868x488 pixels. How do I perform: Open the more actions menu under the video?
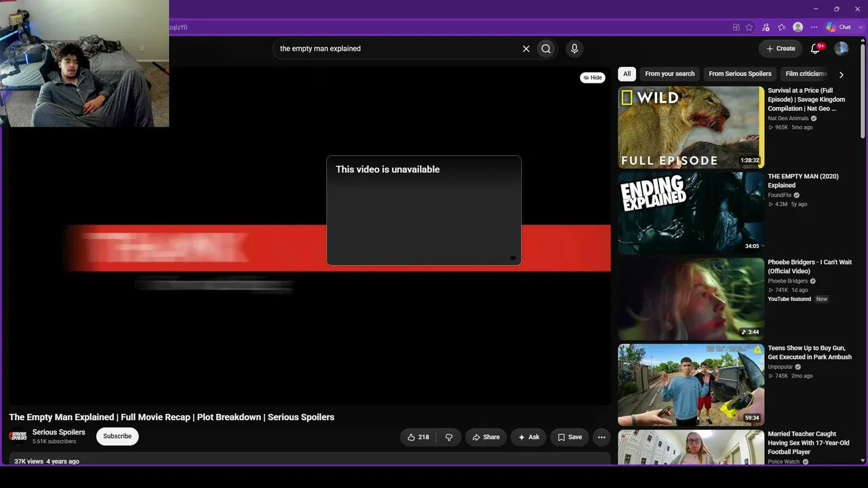[601, 437]
